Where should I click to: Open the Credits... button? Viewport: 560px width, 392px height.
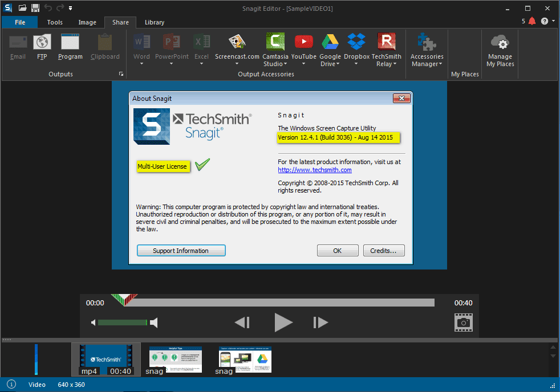pyautogui.click(x=384, y=250)
